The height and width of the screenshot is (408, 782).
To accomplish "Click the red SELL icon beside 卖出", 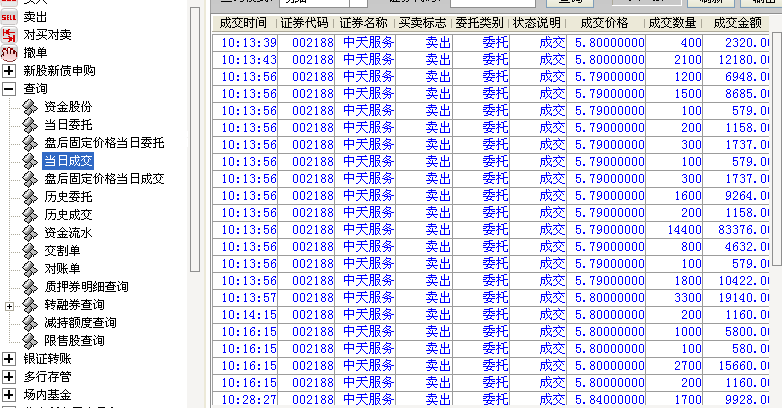I will [8, 17].
